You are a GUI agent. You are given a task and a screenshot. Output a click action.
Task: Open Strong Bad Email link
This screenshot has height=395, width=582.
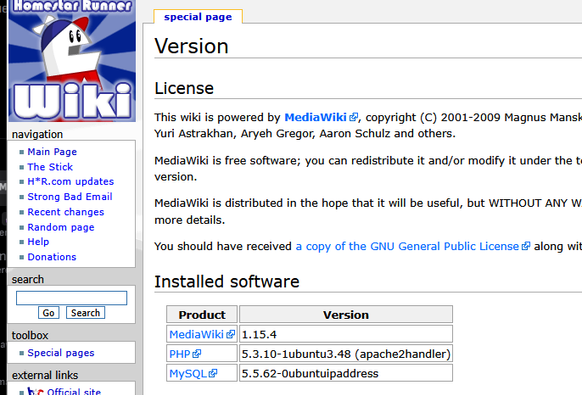(70, 197)
